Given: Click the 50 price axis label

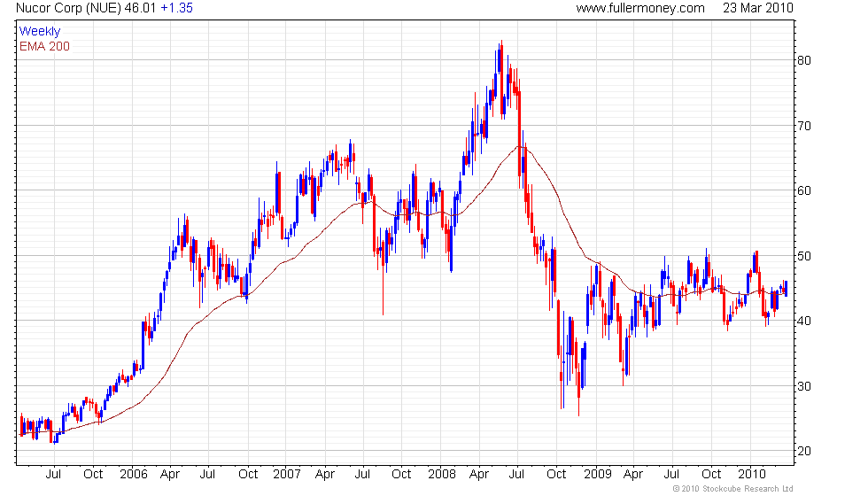Looking at the screenshot, I should 804,256.
